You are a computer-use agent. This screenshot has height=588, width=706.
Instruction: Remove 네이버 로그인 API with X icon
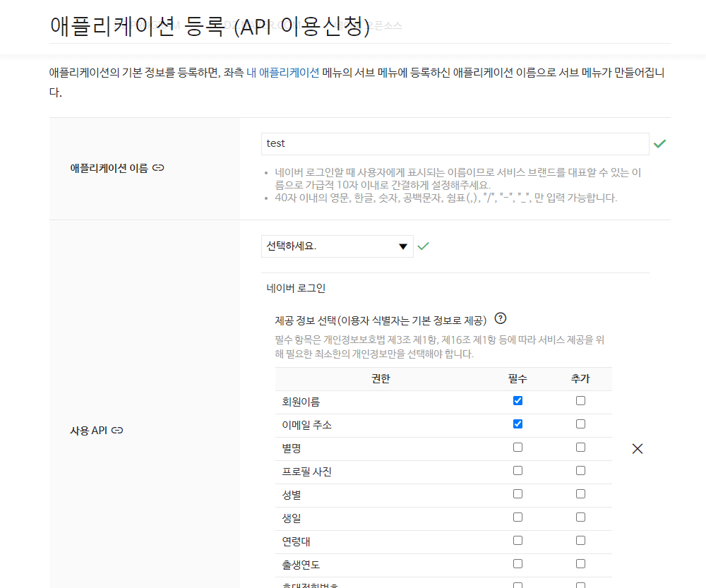(637, 448)
